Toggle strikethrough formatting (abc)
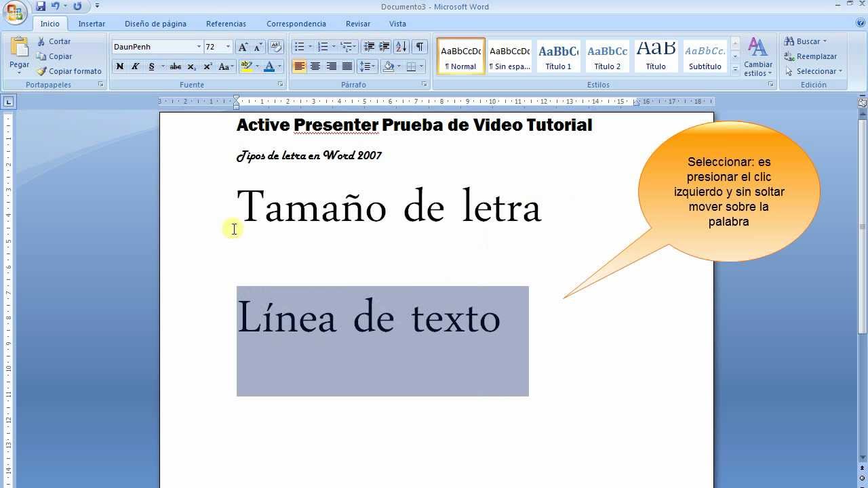 pyautogui.click(x=175, y=66)
